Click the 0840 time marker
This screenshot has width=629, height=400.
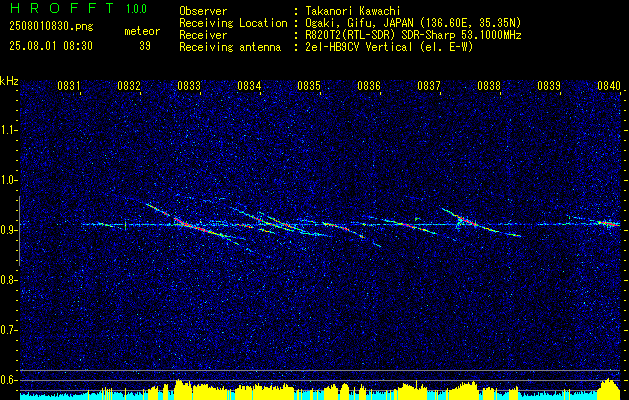(x=609, y=85)
